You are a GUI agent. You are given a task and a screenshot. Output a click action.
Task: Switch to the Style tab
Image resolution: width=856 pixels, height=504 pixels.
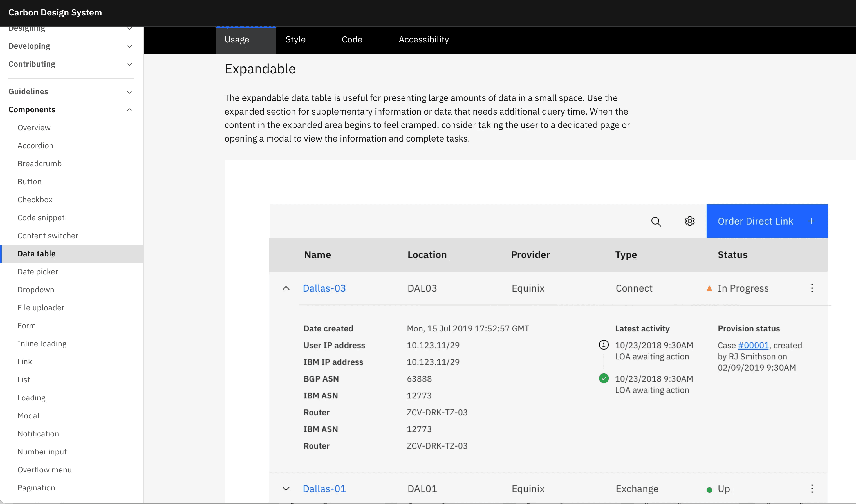point(295,40)
